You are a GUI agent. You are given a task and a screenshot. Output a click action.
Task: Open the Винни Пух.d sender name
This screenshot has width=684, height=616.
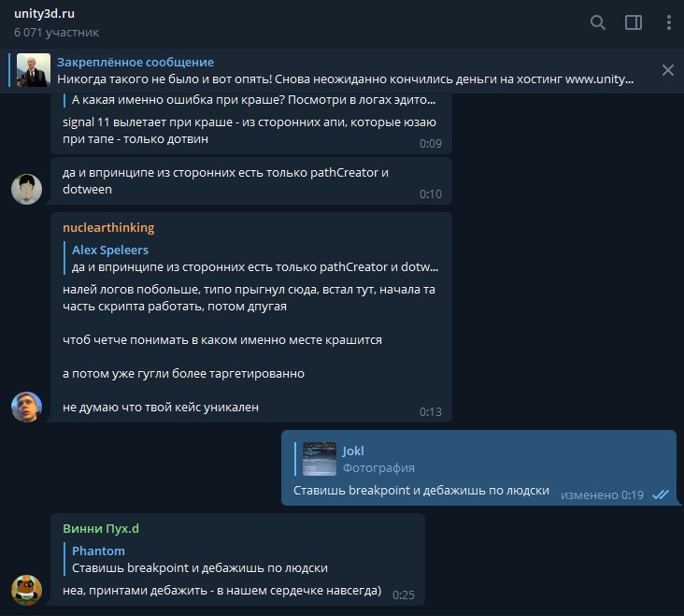tap(101, 529)
